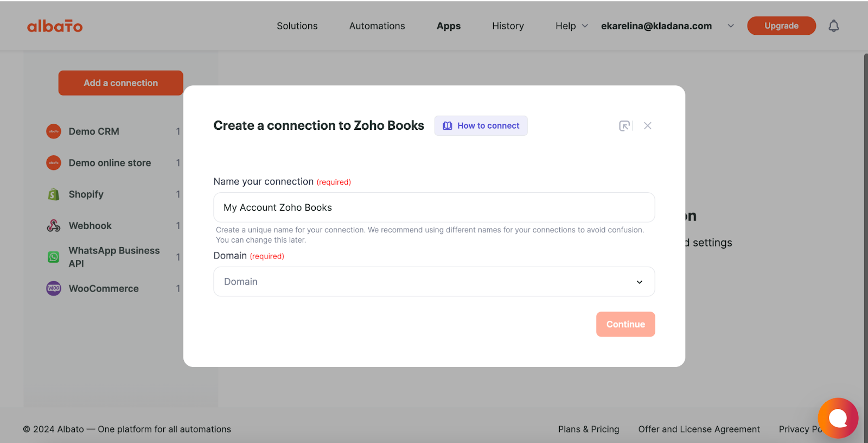Click the Name your connection label
The width and height of the screenshot is (868, 443).
[263, 181]
